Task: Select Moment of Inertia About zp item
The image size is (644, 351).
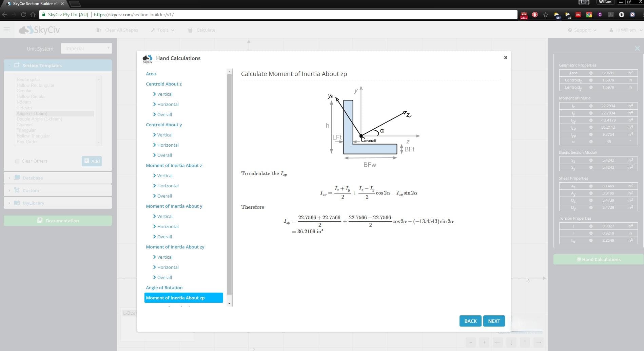Action: pos(183,298)
